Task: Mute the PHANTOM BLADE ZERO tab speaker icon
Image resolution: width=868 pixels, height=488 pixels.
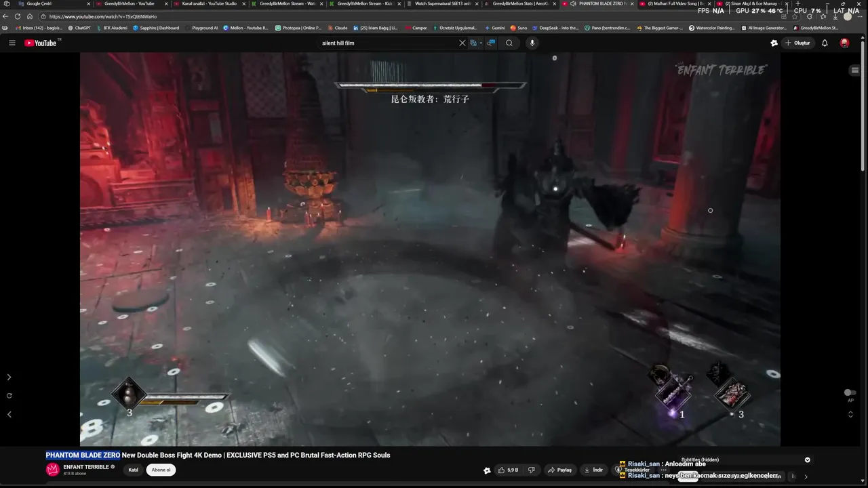Action: 573,3
